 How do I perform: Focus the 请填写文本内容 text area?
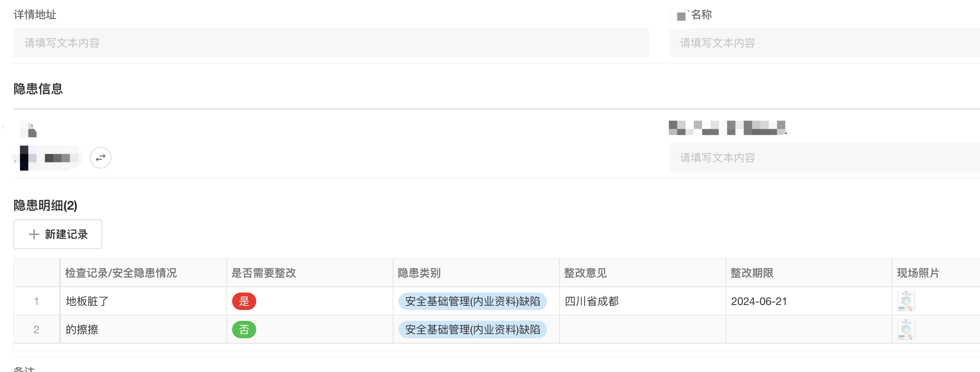click(x=824, y=158)
